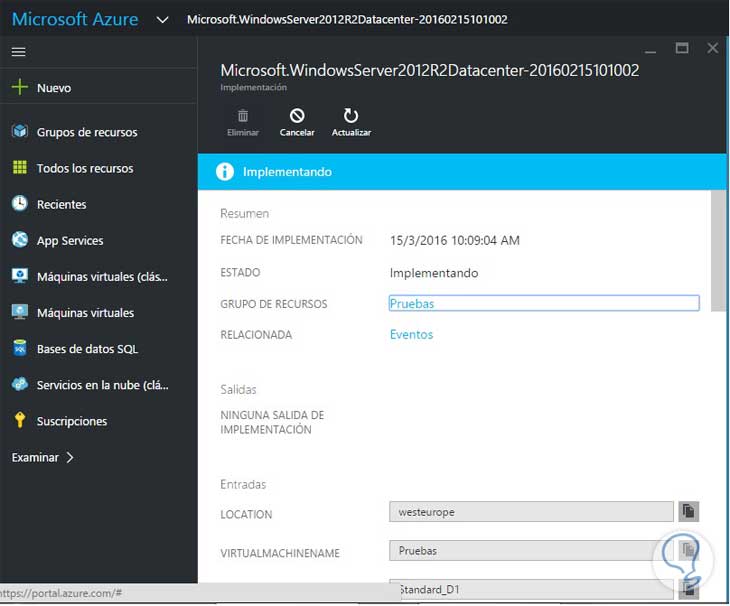Click Máquinas virtuales (clás... label
Screen dimensions: 730x606
point(102,277)
